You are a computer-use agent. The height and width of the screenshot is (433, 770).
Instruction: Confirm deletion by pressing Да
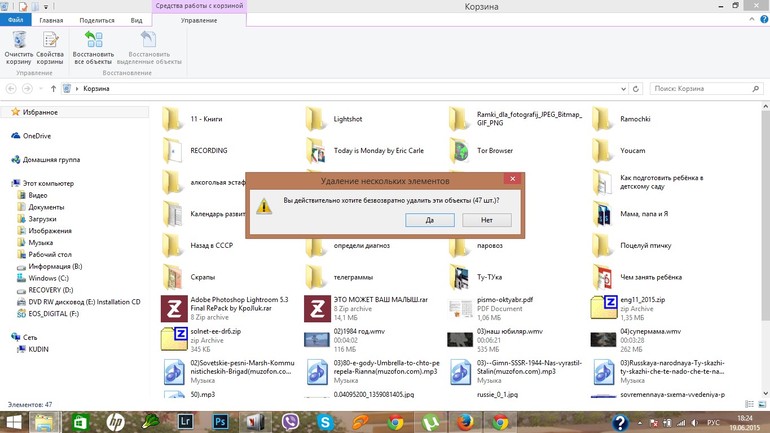click(429, 220)
